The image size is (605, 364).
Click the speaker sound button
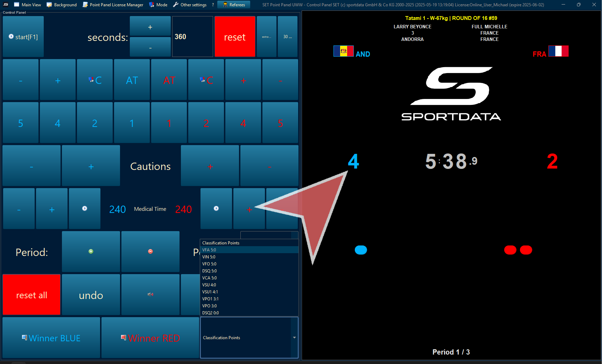click(150, 295)
